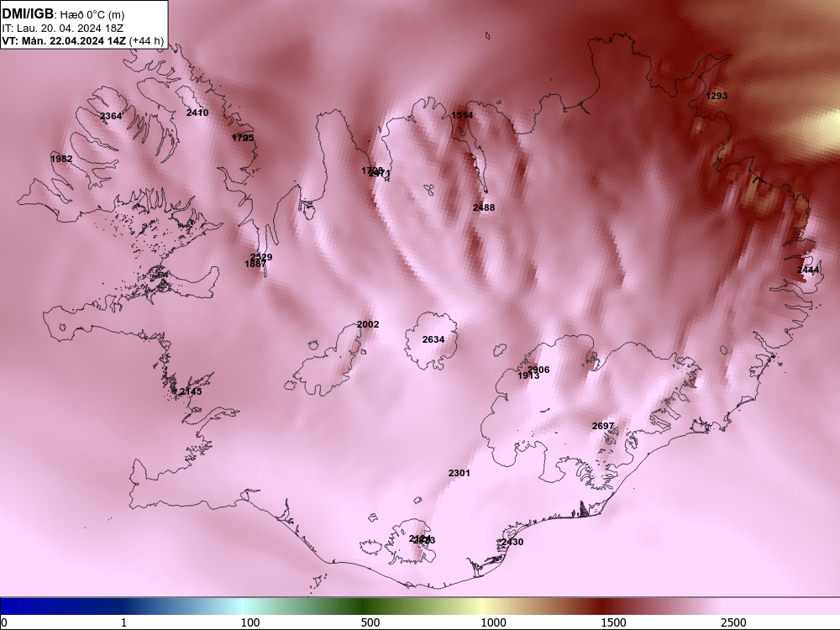Click the map value 2002

coord(368,324)
